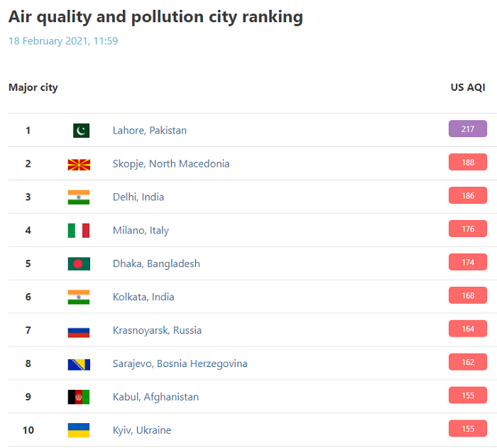Click the Afghanistan flag icon
497x448 pixels.
(79, 397)
